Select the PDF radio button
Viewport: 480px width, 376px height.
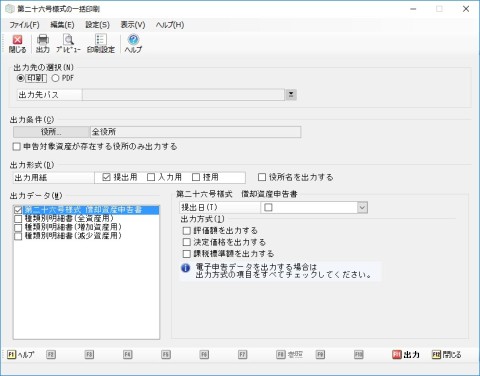click(x=55, y=78)
